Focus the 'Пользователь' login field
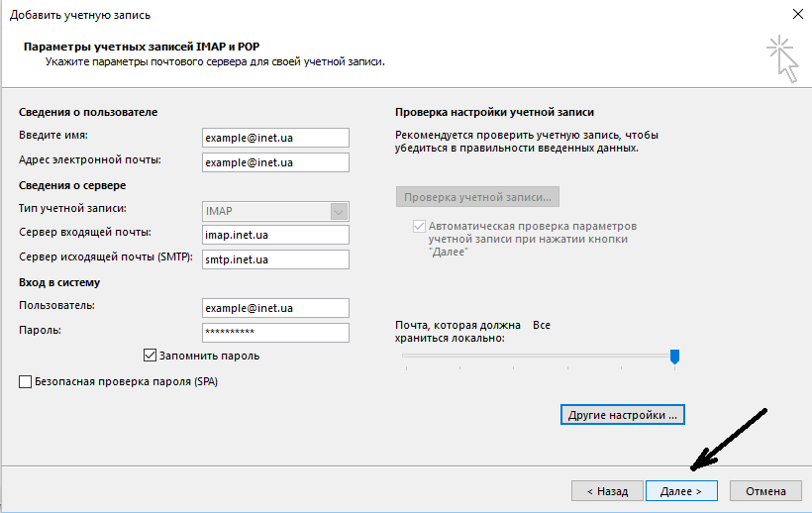The height and width of the screenshot is (513, 812). tap(274, 308)
